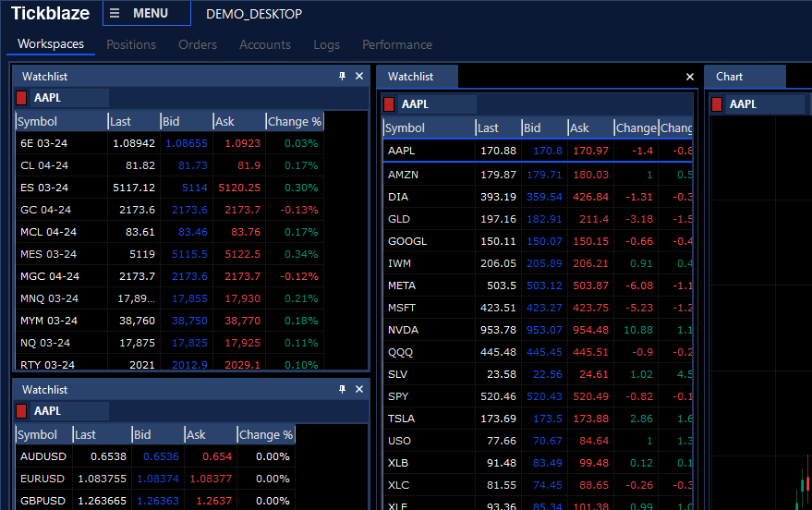Pin the futures Watchlist panel

[342, 77]
